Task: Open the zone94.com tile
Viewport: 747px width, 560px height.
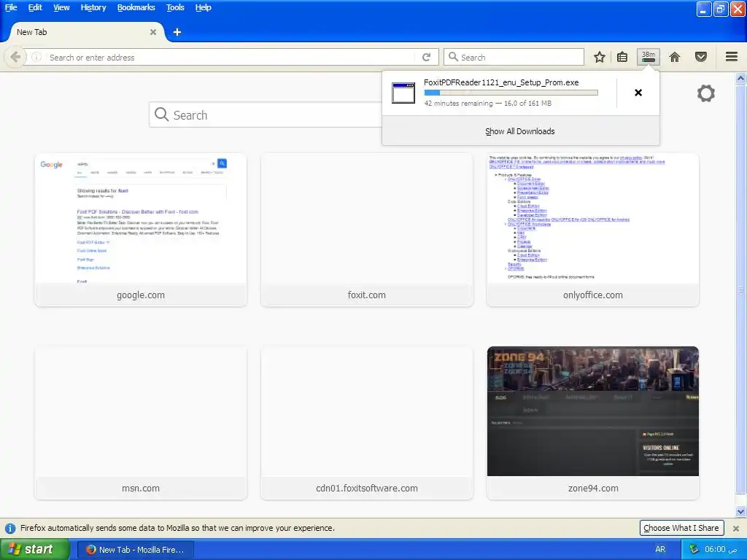Action: pos(593,423)
